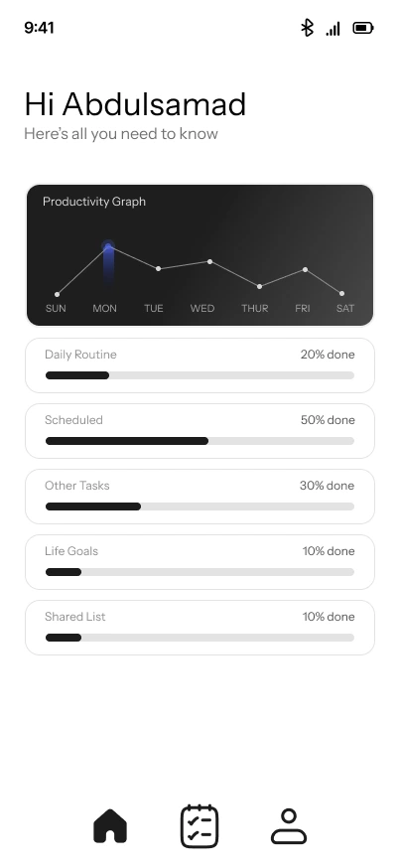The image size is (399, 868).
Task: Tap the Bluetooth status icon
Action: (x=307, y=28)
